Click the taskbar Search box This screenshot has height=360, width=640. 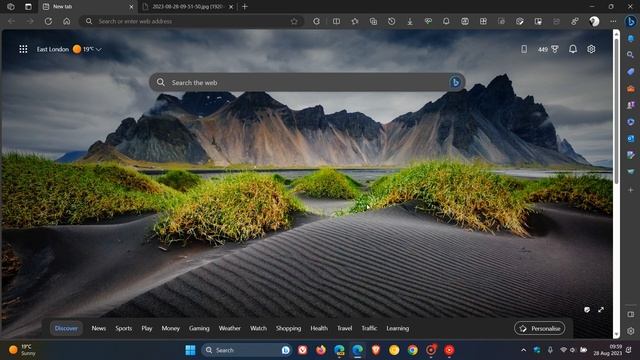coord(247,350)
